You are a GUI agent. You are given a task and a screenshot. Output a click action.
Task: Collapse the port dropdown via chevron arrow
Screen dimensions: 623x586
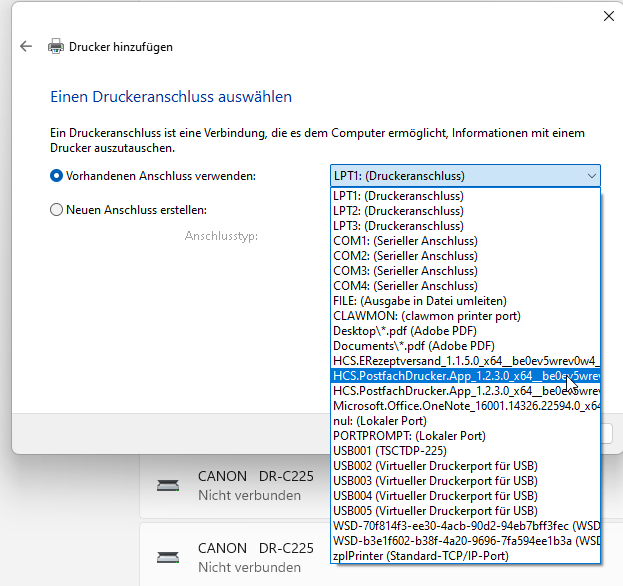click(592, 176)
